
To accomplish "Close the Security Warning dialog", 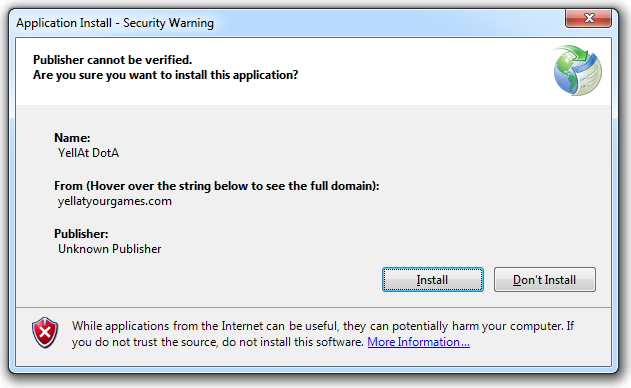I will click(588, 18).
